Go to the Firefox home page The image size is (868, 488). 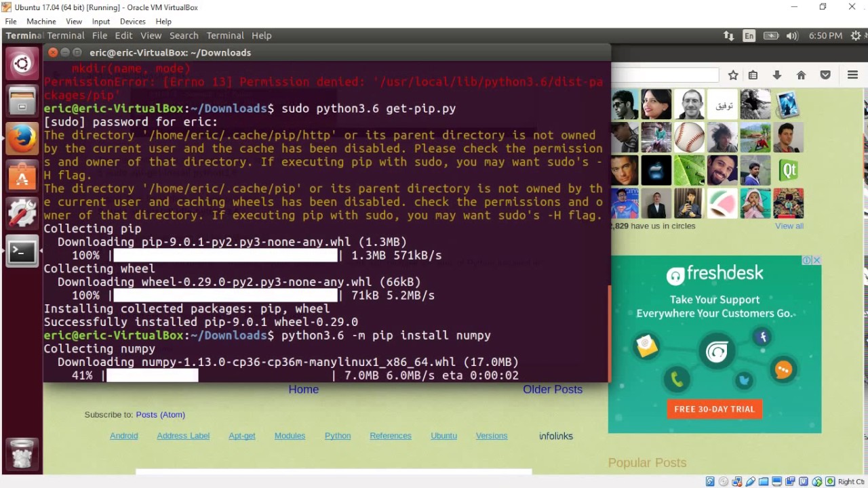point(801,75)
